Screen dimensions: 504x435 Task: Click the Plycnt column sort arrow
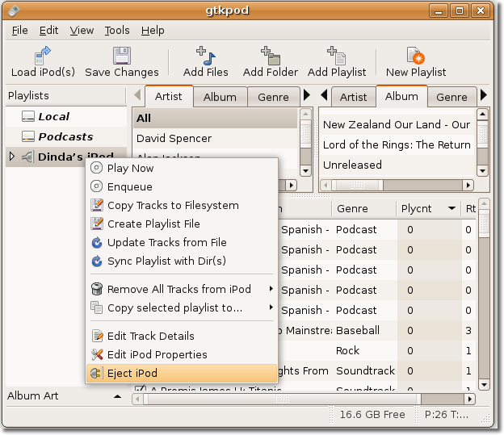pos(451,208)
